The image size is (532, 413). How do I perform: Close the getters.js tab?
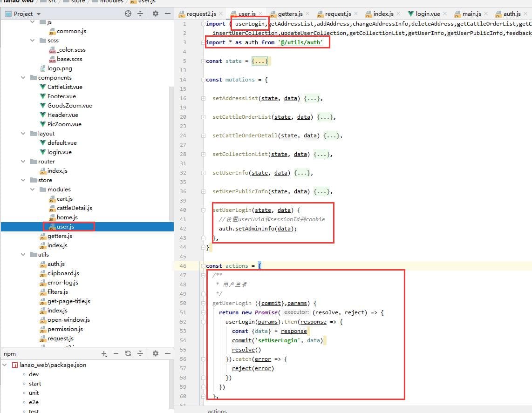(307, 14)
